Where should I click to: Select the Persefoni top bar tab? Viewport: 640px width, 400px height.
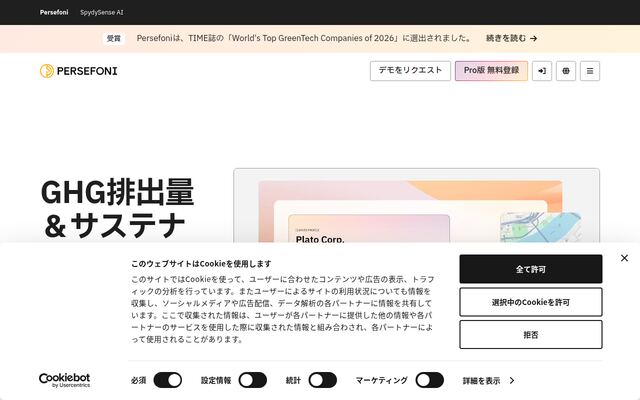pyautogui.click(x=54, y=12)
